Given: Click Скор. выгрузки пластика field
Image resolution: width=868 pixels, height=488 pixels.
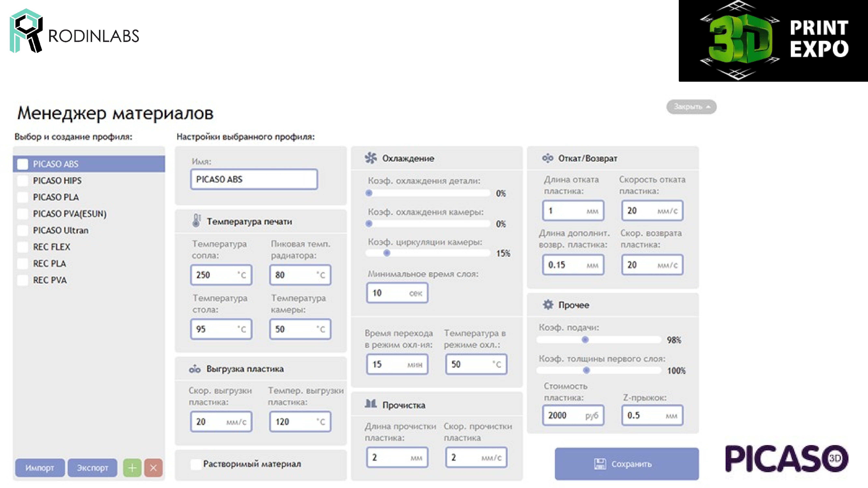Looking at the screenshot, I should click(x=221, y=422).
